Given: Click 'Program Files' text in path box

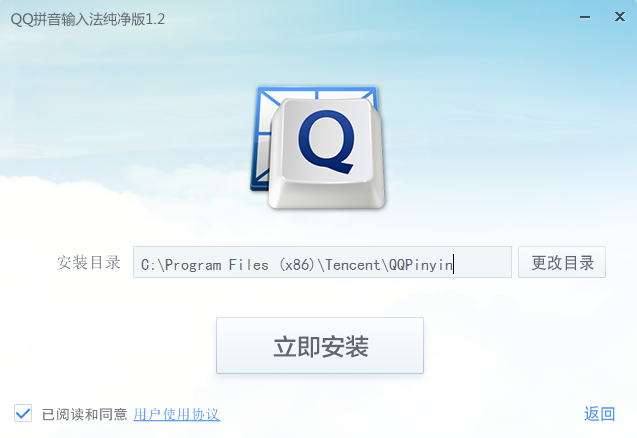Looking at the screenshot, I should [x=217, y=265].
